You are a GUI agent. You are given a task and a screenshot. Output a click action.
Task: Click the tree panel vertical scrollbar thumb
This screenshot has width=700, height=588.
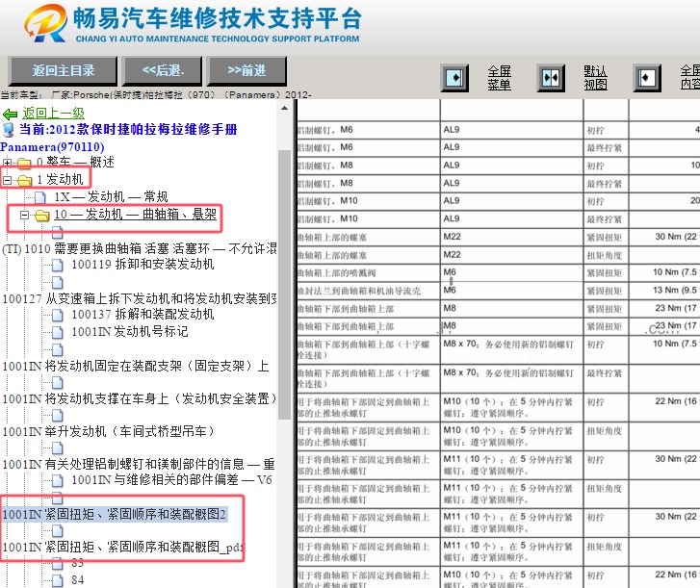284,285
